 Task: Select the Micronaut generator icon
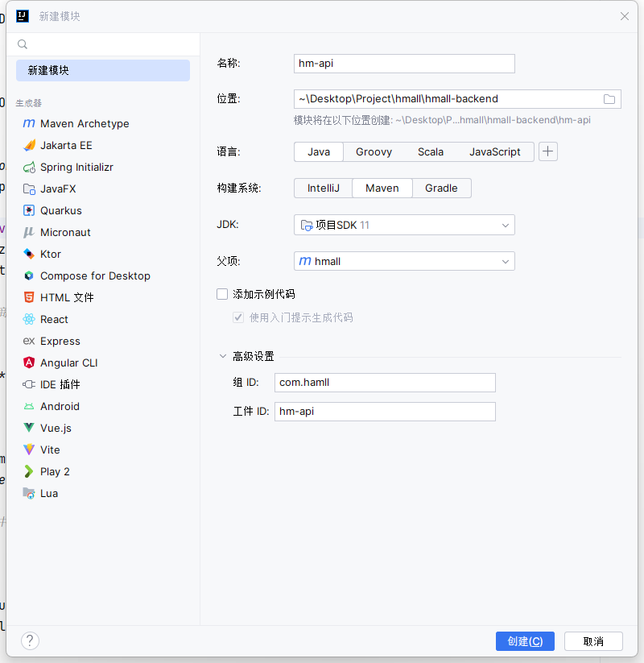29,232
